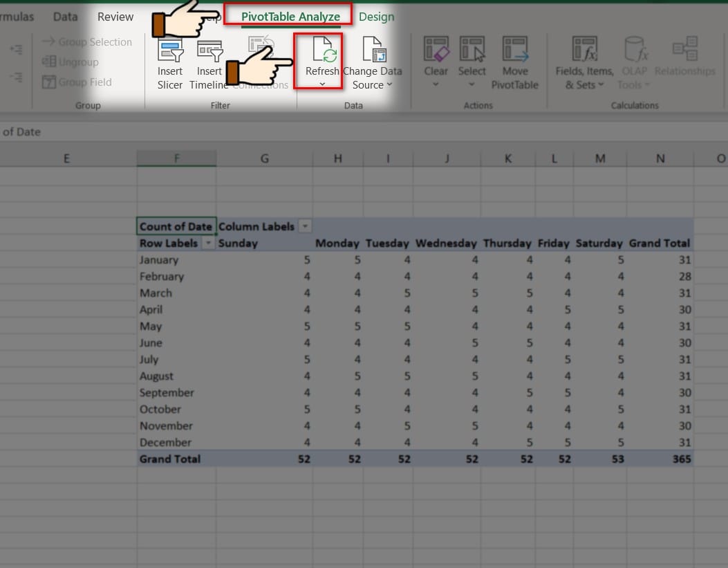Viewport: 728px width, 568px height.
Task: Select column header G
Action: tap(265, 158)
